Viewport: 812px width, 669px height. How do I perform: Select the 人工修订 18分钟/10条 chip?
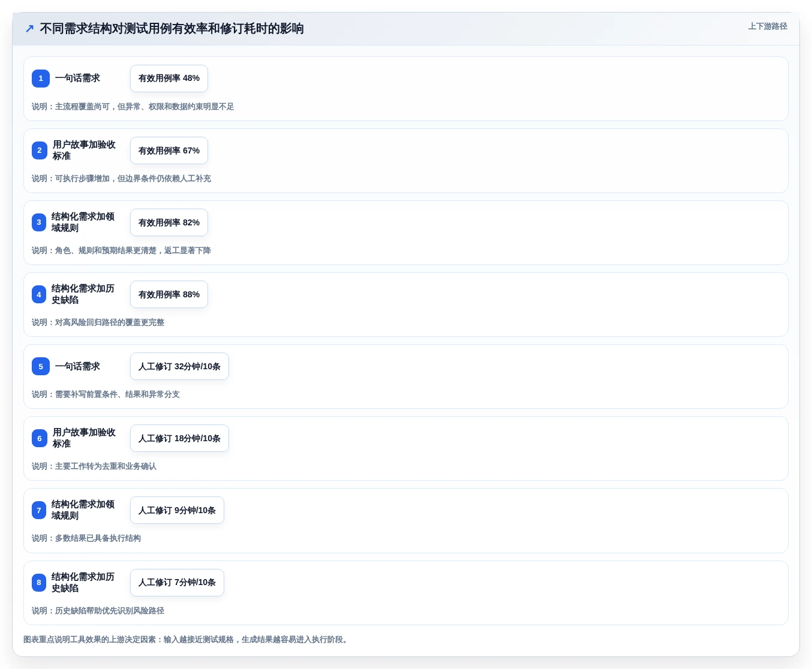tap(179, 438)
